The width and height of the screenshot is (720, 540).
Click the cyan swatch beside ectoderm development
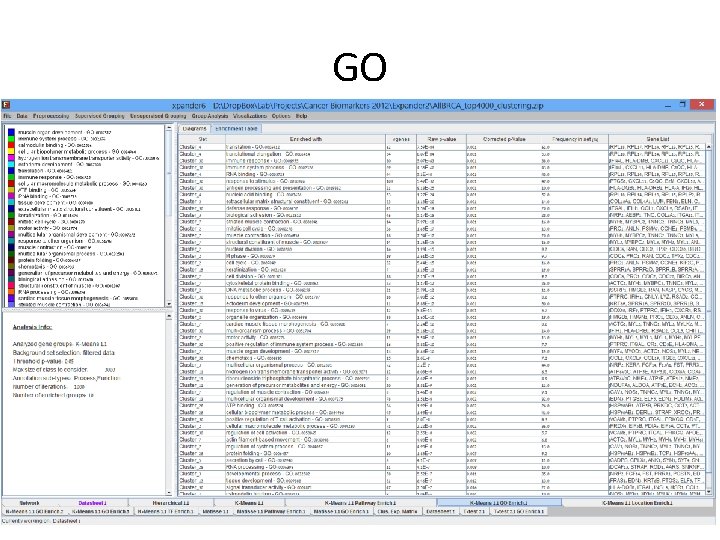[x=11, y=164]
